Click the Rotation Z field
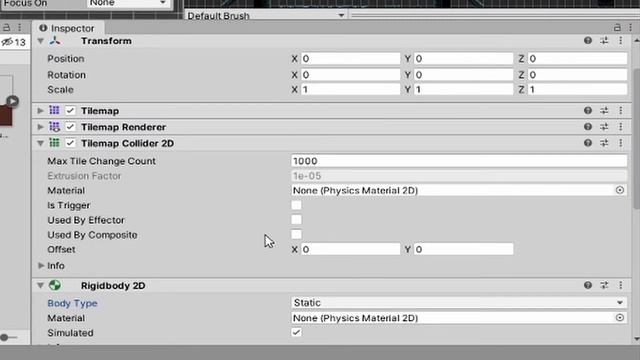 coord(578,75)
